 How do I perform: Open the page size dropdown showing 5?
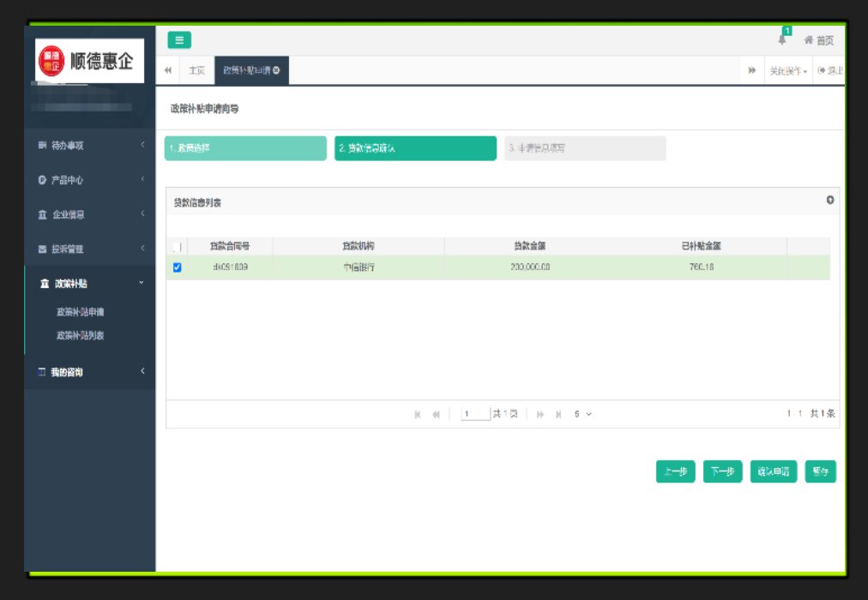click(583, 414)
